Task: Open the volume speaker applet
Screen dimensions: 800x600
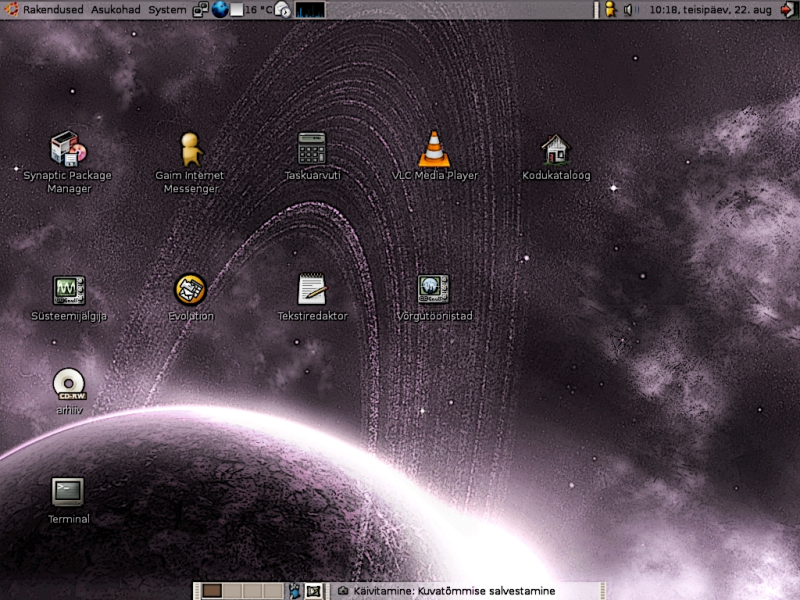Action: coord(630,10)
